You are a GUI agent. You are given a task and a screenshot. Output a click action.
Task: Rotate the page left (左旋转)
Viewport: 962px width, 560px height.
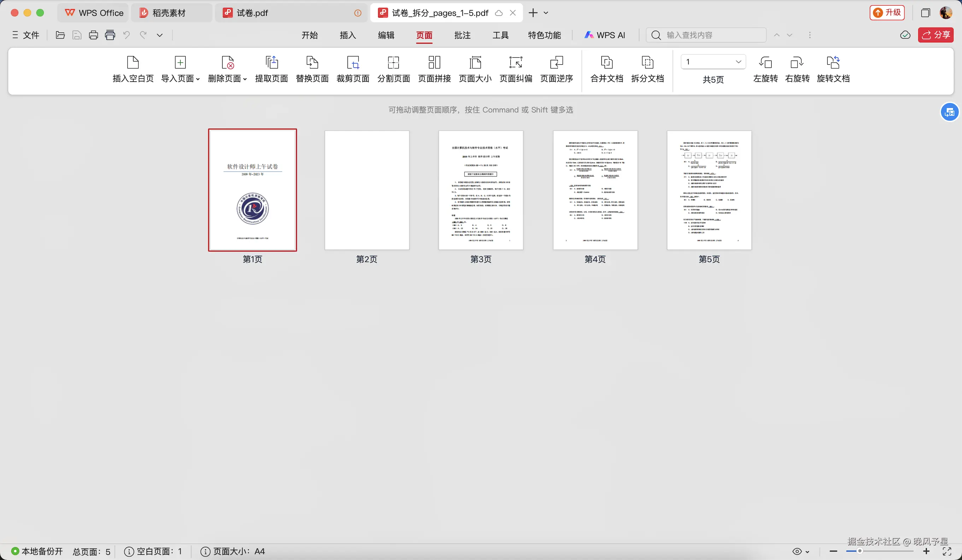[x=766, y=62]
